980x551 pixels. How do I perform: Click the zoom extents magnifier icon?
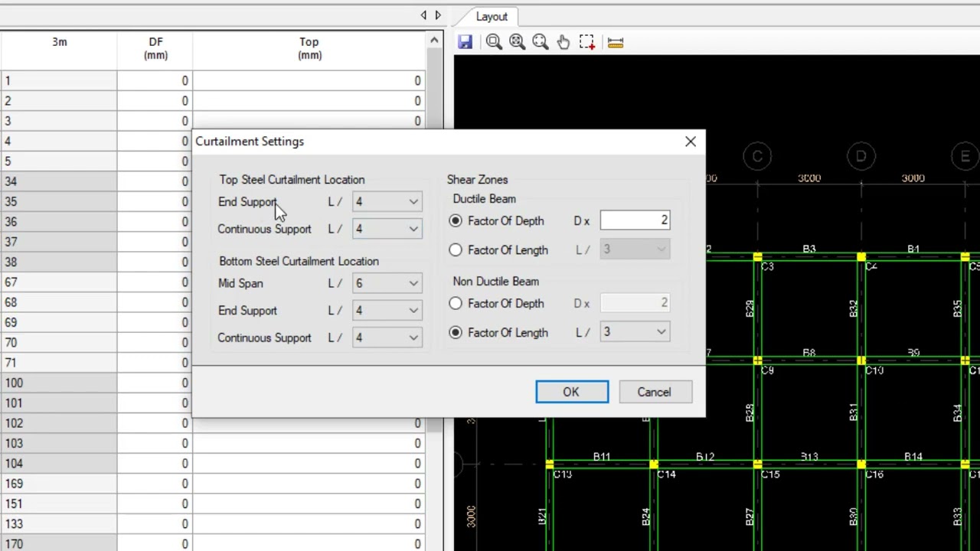tap(517, 42)
